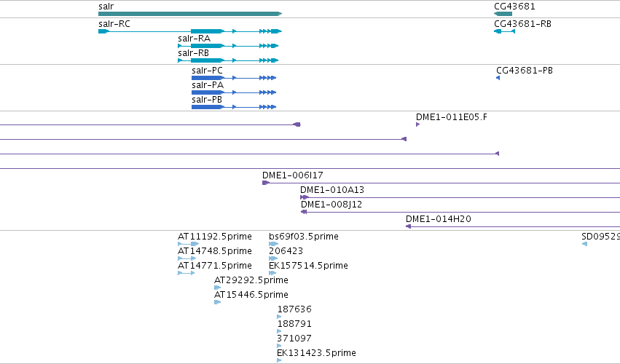Image resolution: width=620 pixels, height=364 pixels.
Task: Click the salr-PB label
Action: tap(207, 100)
